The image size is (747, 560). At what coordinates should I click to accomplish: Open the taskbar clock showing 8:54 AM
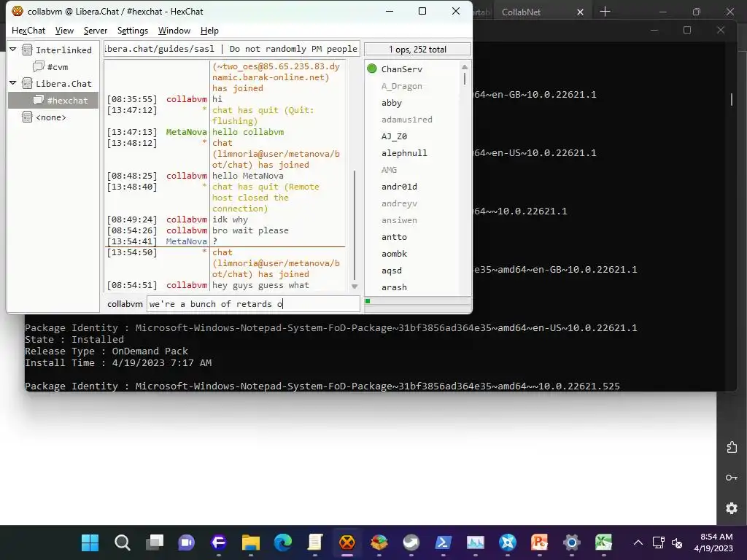(713, 542)
